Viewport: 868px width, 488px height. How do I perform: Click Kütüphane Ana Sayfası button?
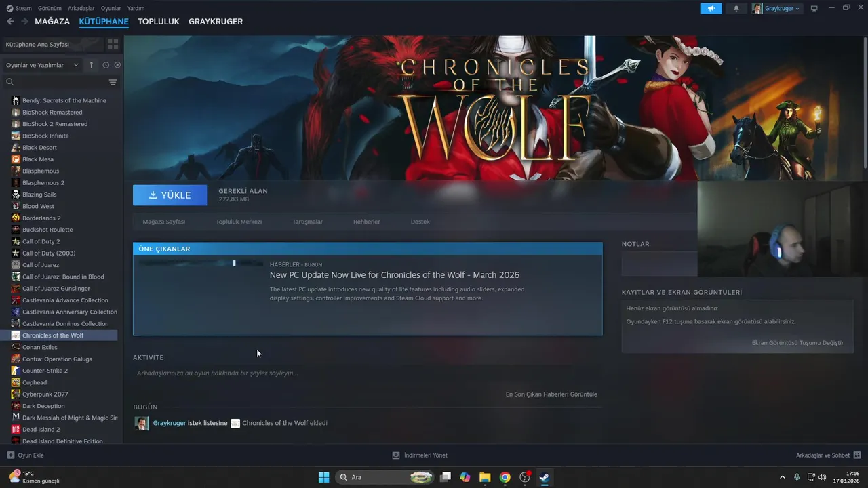click(x=53, y=44)
